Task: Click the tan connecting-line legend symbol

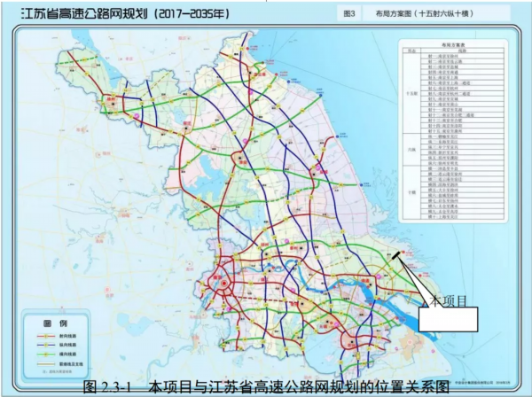Action: tap(44, 364)
